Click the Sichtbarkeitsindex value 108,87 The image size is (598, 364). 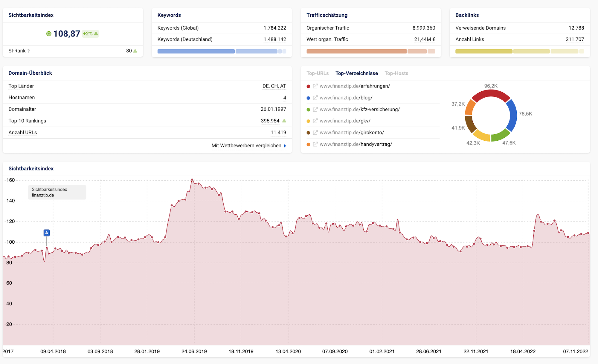pos(67,34)
